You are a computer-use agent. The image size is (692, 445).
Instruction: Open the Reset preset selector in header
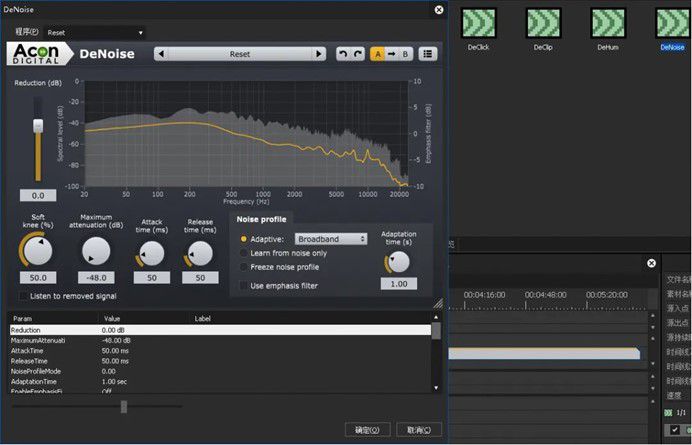click(x=240, y=54)
